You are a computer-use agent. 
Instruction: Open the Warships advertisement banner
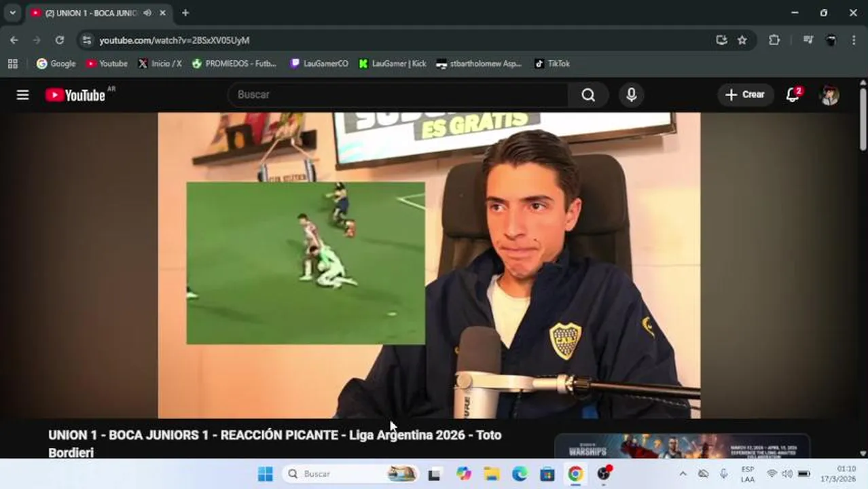[683, 446]
